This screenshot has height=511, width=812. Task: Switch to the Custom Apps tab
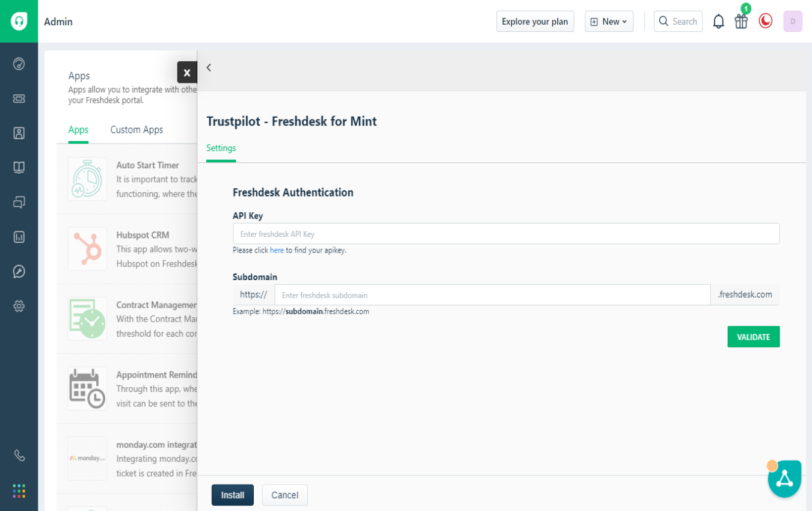pos(136,130)
